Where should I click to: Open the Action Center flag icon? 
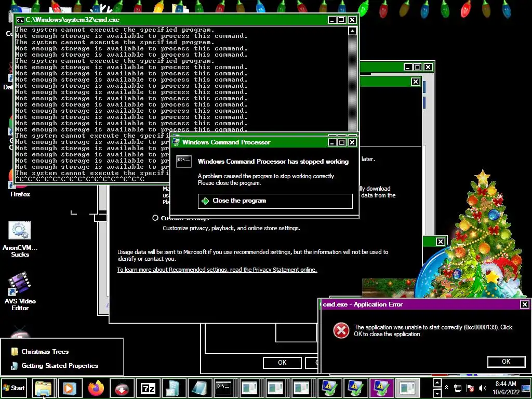(470, 388)
